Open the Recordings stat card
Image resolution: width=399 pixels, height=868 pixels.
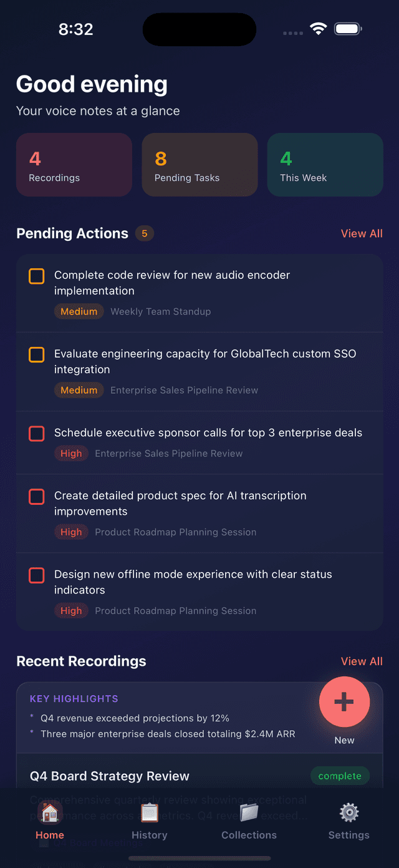click(x=74, y=165)
